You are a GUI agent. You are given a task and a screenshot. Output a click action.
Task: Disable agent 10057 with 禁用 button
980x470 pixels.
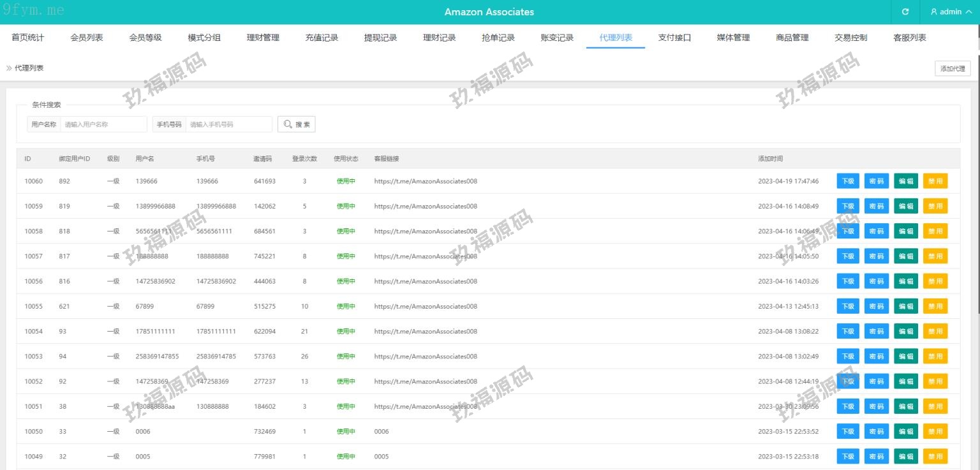click(935, 256)
